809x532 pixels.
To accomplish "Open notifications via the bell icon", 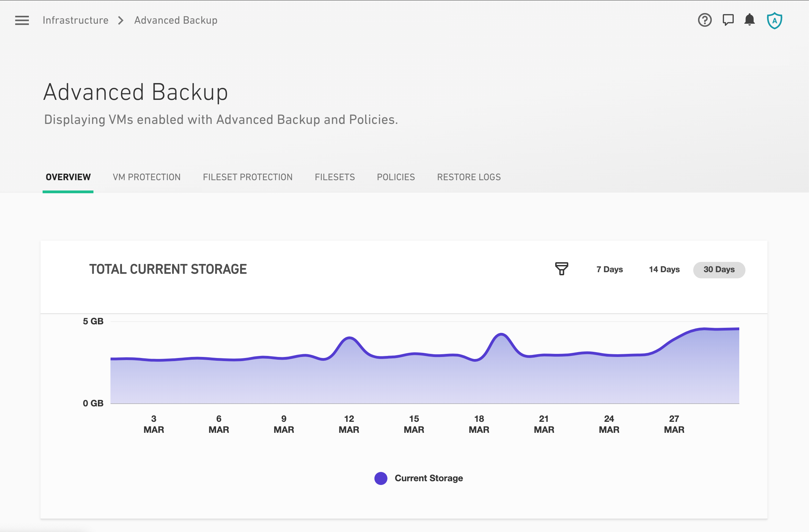I will coord(749,20).
